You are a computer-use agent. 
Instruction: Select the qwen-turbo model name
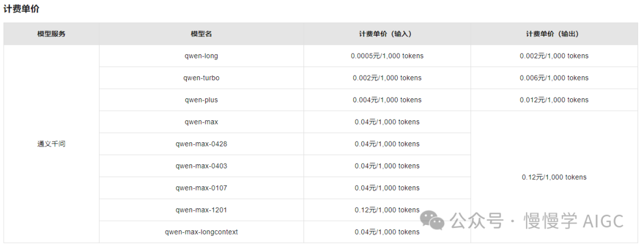[x=201, y=78]
